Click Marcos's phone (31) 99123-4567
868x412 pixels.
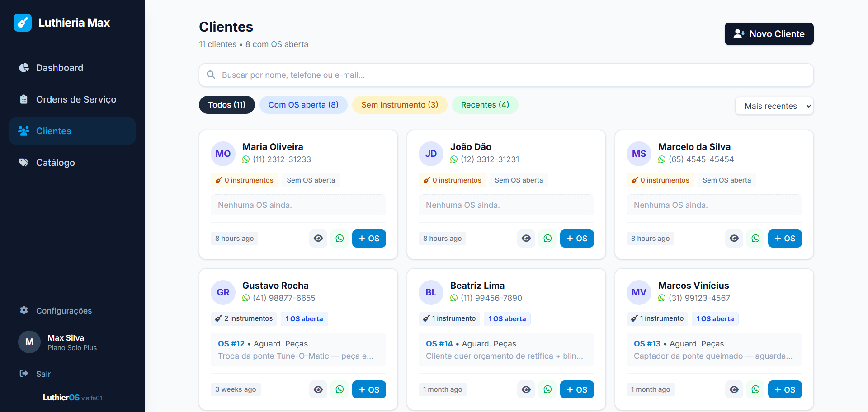coord(699,298)
